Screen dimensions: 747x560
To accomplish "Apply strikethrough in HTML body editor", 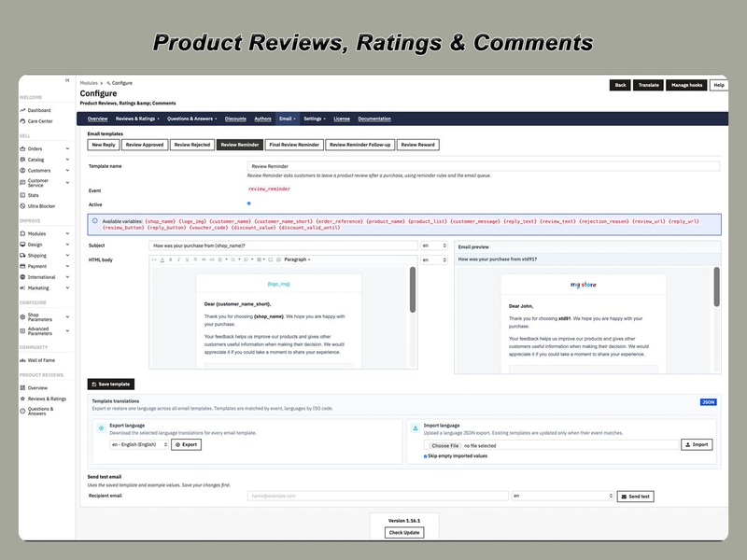I will 195,260.
